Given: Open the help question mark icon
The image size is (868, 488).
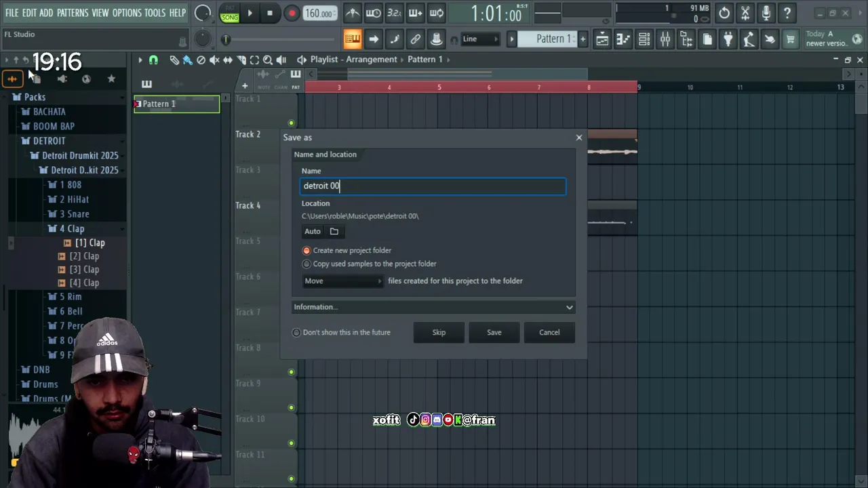Looking at the screenshot, I should (787, 13).
